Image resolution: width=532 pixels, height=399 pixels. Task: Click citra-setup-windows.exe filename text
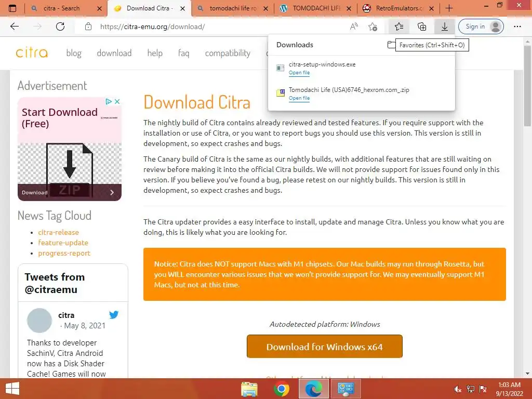pyautogui.click(x=322, y=64)
